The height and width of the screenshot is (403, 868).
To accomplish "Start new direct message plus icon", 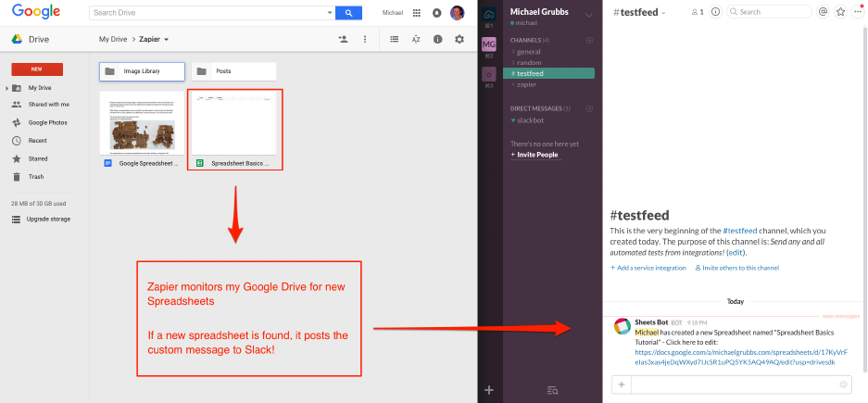I will pyautogui.click(x=589, y=108).
